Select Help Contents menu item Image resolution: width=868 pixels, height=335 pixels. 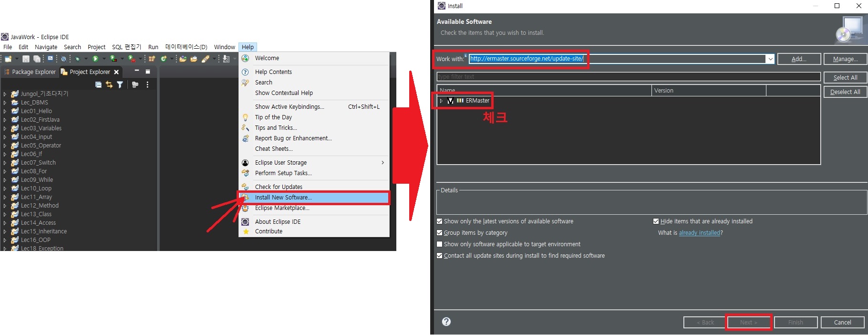pos(314,72)
